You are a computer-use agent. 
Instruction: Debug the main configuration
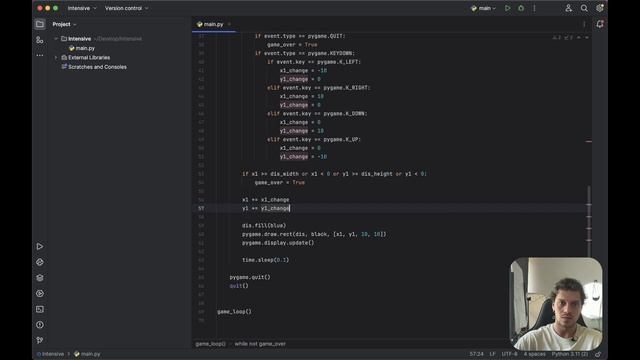pos(521,8)
